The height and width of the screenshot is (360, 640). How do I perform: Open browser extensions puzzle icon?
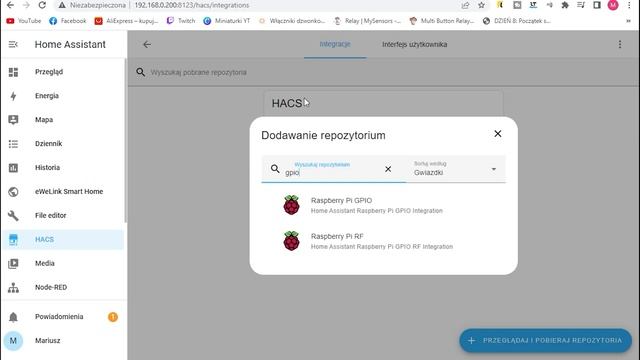point(565,5)
